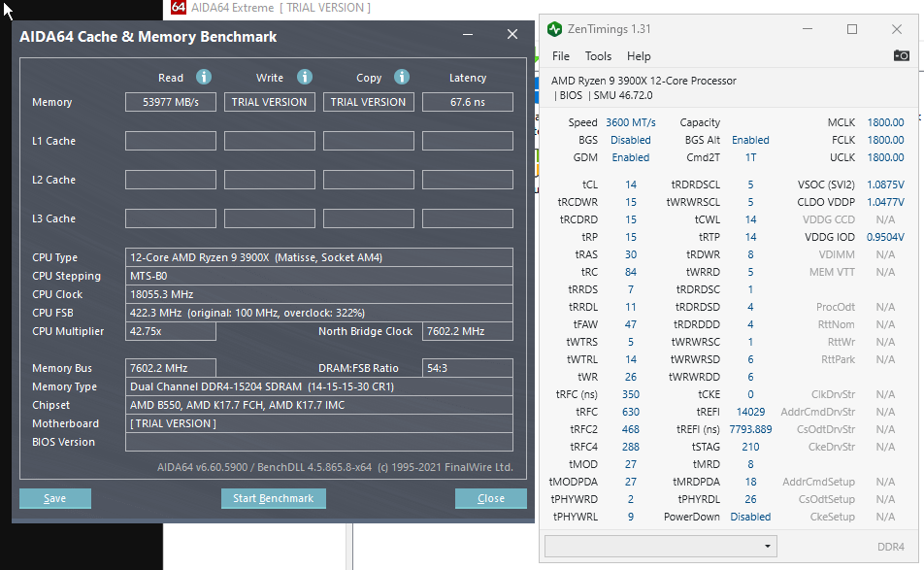
Task: Click the UCLK 1800.00 value
Action: tap(885, 157)
